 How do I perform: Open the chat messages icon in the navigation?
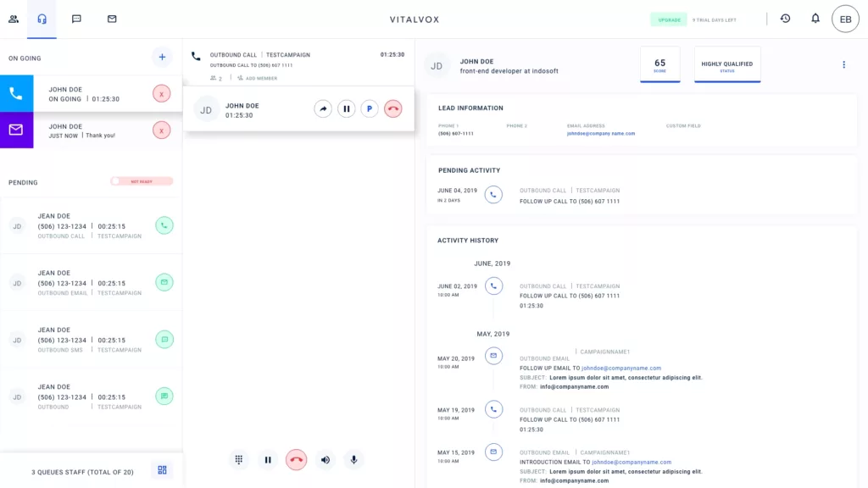76,19
